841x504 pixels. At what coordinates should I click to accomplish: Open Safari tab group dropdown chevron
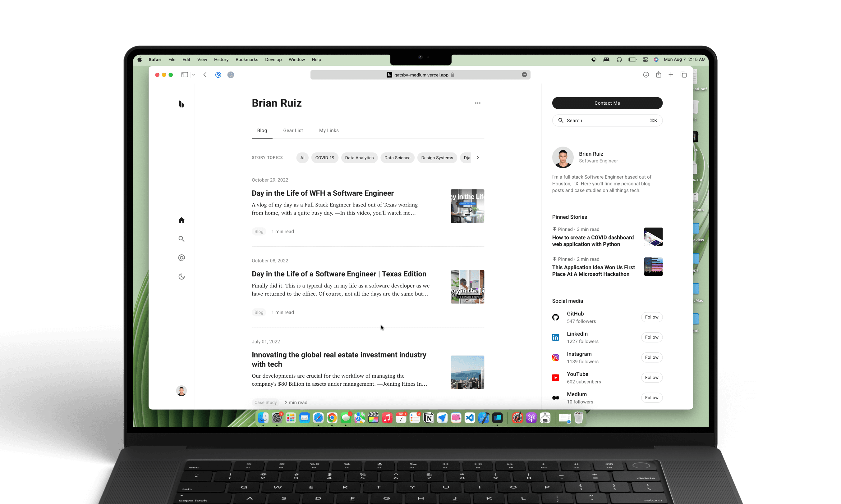[x=193, y=75]
